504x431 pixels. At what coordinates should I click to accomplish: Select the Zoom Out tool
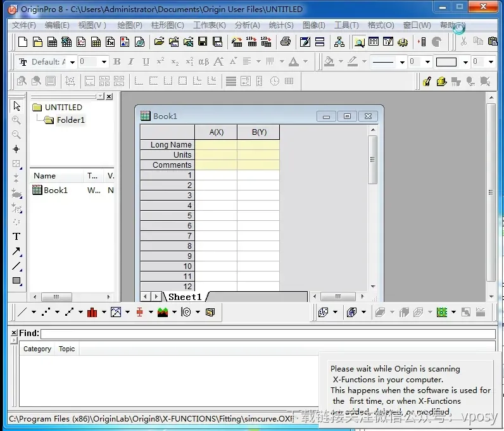(x=16, y=134)
